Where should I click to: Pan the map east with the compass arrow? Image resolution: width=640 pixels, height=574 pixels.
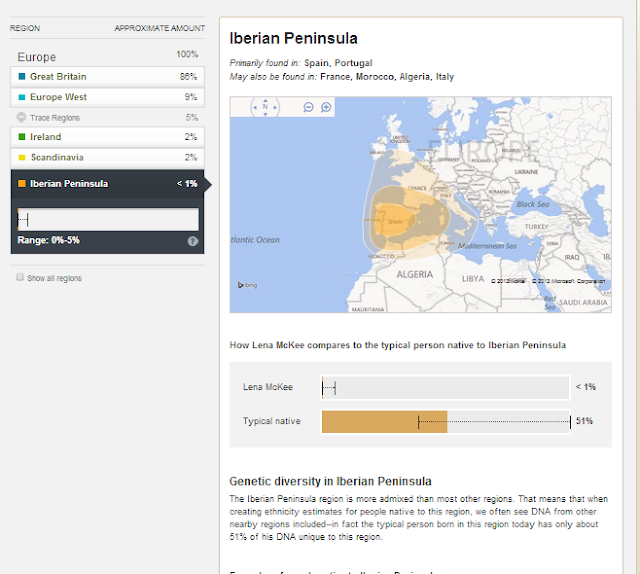(274, 107)
